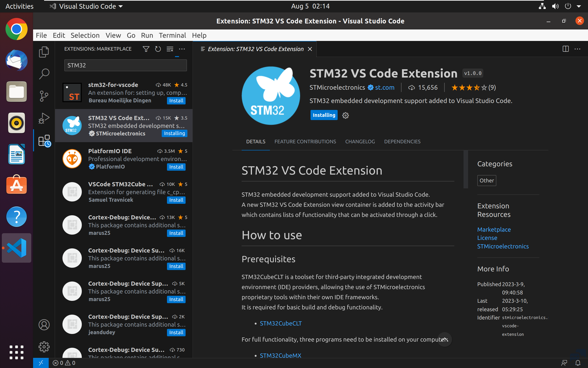Launch Google Chrome from the dock
The image size is (588, 368).
pyautogui.click(x=17, y=29)
